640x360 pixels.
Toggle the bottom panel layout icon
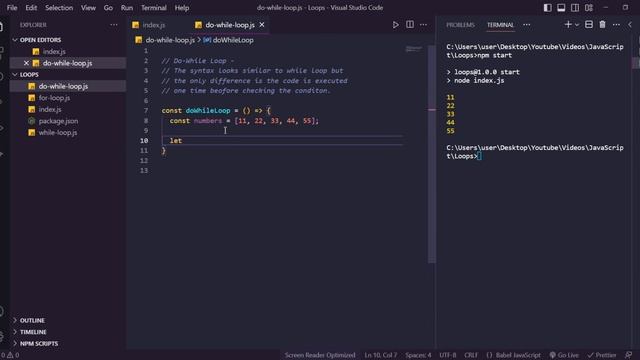(x=561, y=8)
